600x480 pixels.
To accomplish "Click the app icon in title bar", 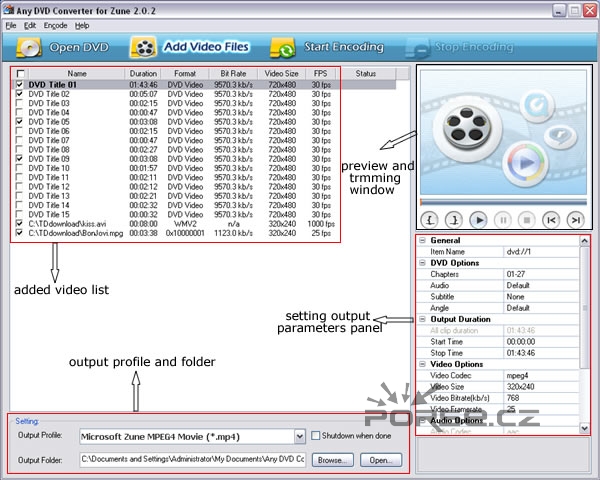I will (x=8, y=10).
